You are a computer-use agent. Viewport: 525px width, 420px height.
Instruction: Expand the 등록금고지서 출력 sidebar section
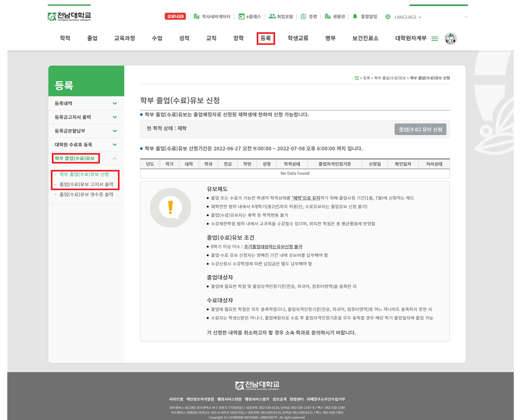pyautogui.click(x=115, y=117)
